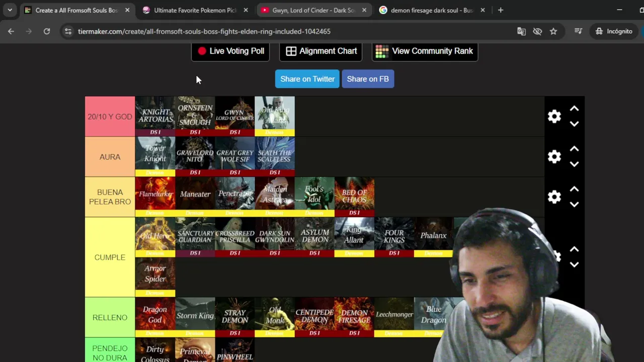Pick the Sanctuary Guardian tile
The height and width of the screenshot is (362, 644).
click(195, 237)
